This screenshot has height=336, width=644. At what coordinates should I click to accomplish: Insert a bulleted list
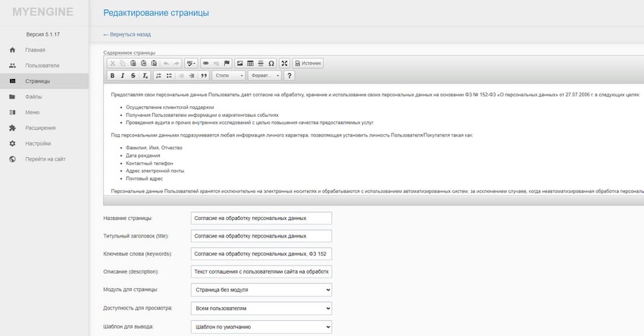(169, 76)
